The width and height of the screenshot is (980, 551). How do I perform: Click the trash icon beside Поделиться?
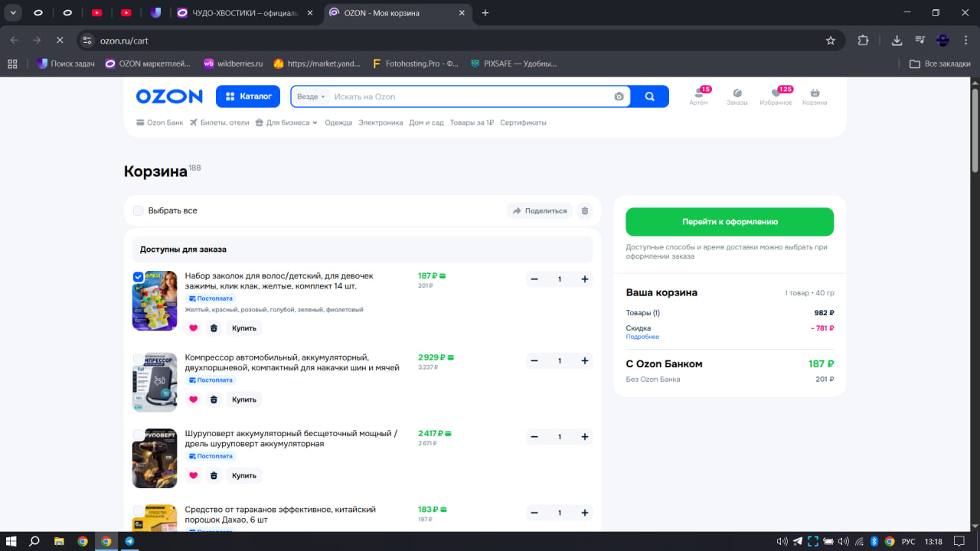[x=585, y=210]
